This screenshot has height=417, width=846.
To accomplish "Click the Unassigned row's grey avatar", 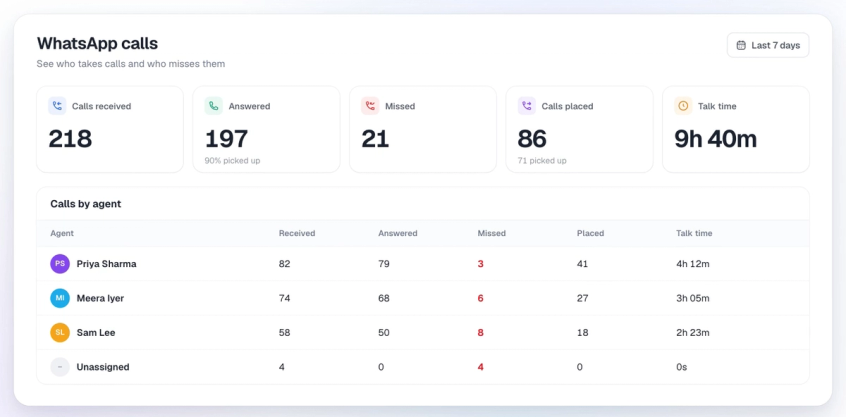I will (60, 367).
